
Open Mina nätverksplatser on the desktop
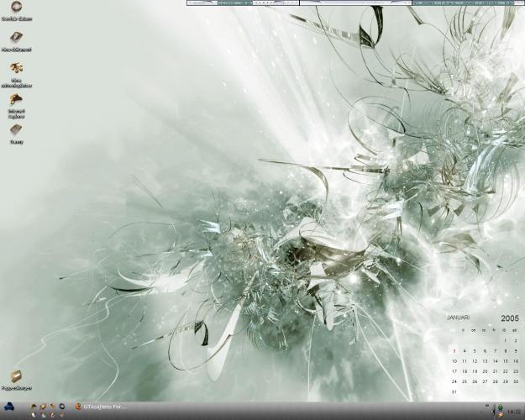(x=17, y=70)
